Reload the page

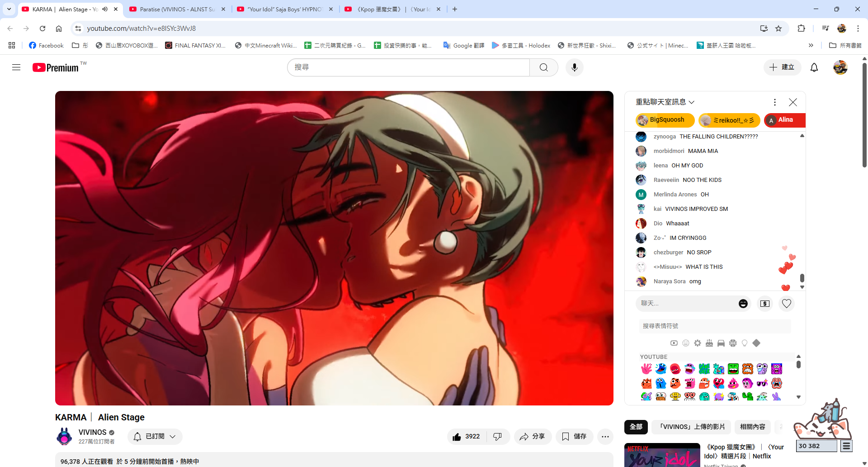pos(42,29)
